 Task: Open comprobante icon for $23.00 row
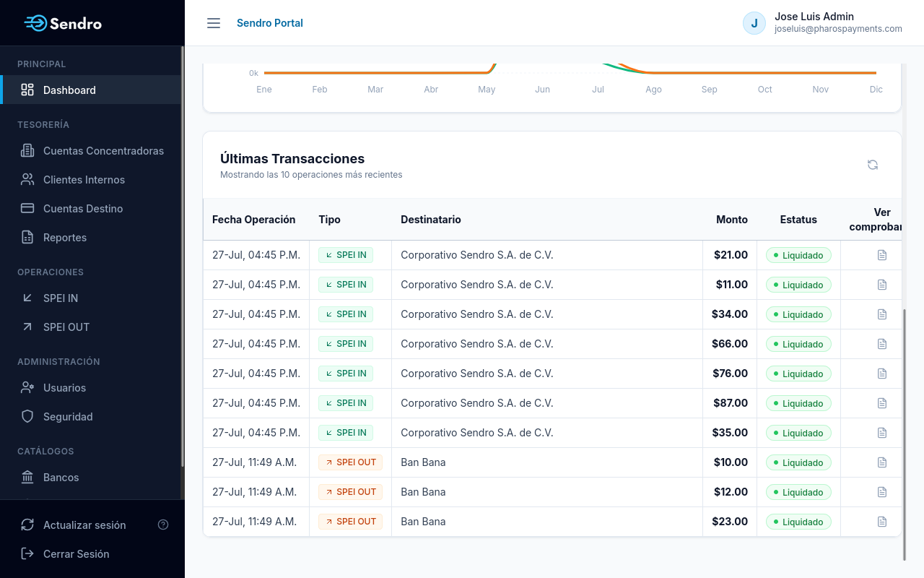click(881, 522)
